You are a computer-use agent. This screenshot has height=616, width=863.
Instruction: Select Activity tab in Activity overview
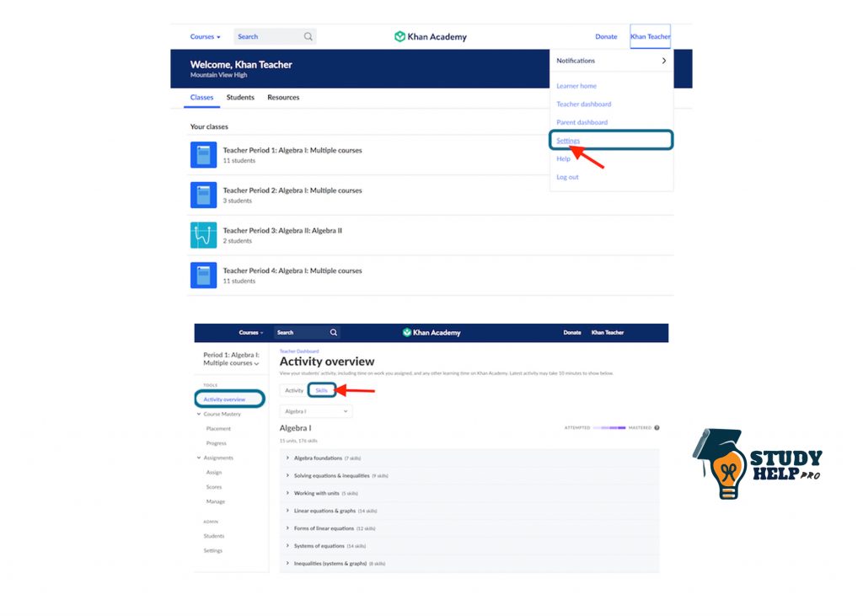tap(294, 390)
